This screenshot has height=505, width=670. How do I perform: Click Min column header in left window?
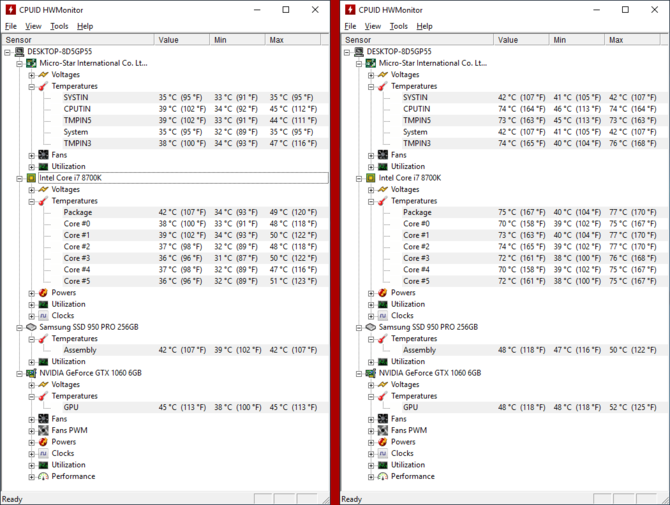coord(237,40)
